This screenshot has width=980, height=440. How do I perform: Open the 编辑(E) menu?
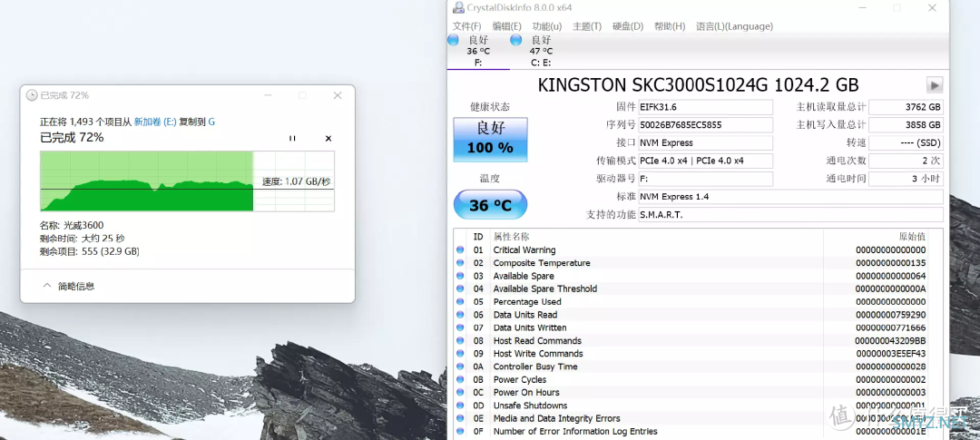pos(506,26)
